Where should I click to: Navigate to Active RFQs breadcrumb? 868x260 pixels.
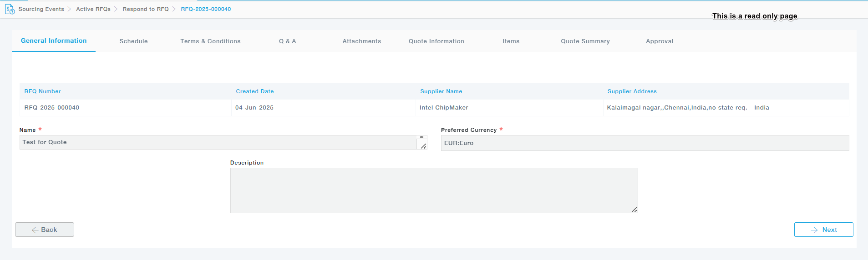(93, 9)
